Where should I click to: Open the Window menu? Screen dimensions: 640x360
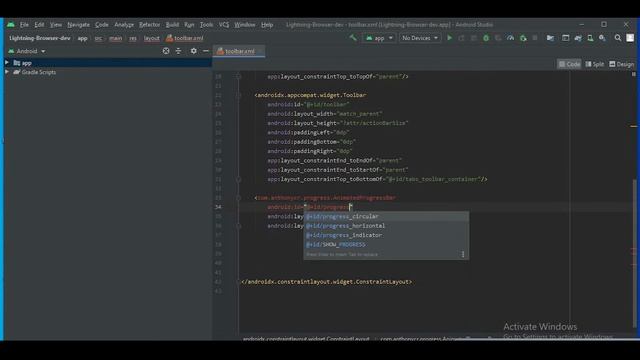point(244,24)
